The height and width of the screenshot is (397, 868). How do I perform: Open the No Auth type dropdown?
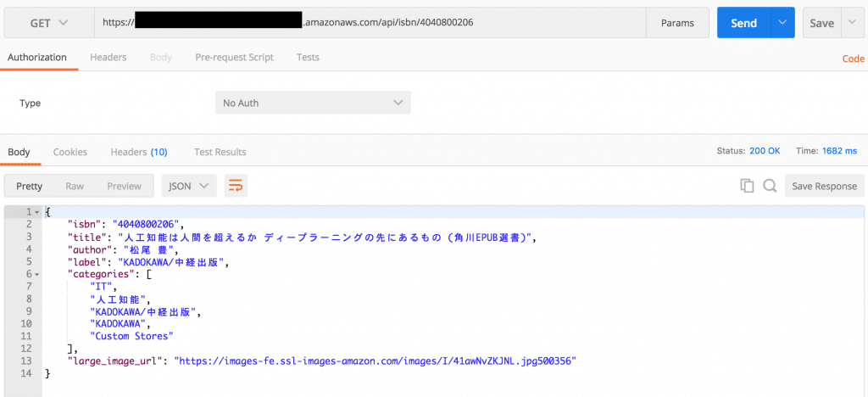[x=313, y=103]
